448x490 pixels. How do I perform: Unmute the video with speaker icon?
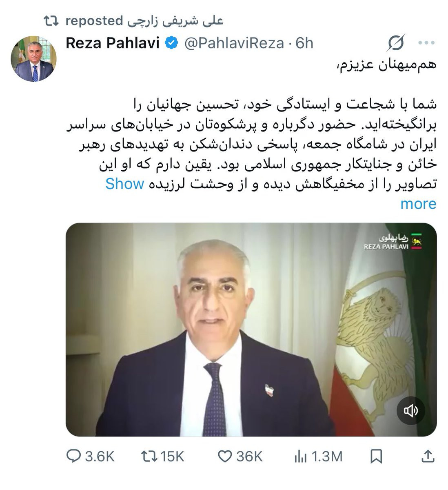(411, 411)
